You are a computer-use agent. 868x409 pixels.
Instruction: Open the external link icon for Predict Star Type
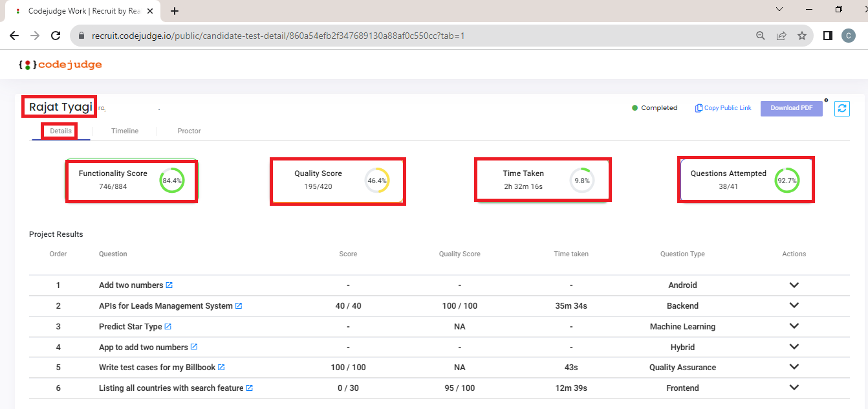pos(169,326)
